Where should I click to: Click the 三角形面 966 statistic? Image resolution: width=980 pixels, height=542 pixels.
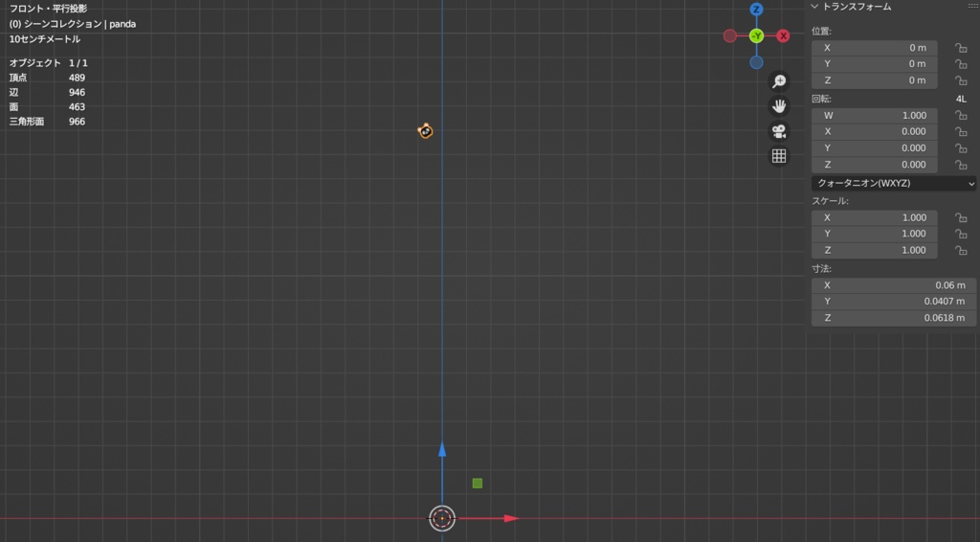[47, 122]
